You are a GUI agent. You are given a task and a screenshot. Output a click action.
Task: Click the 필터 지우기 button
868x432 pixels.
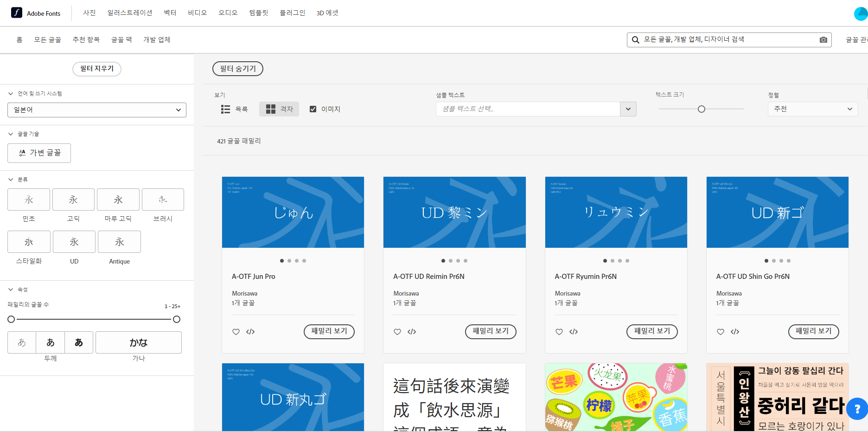tap(96, 69)
